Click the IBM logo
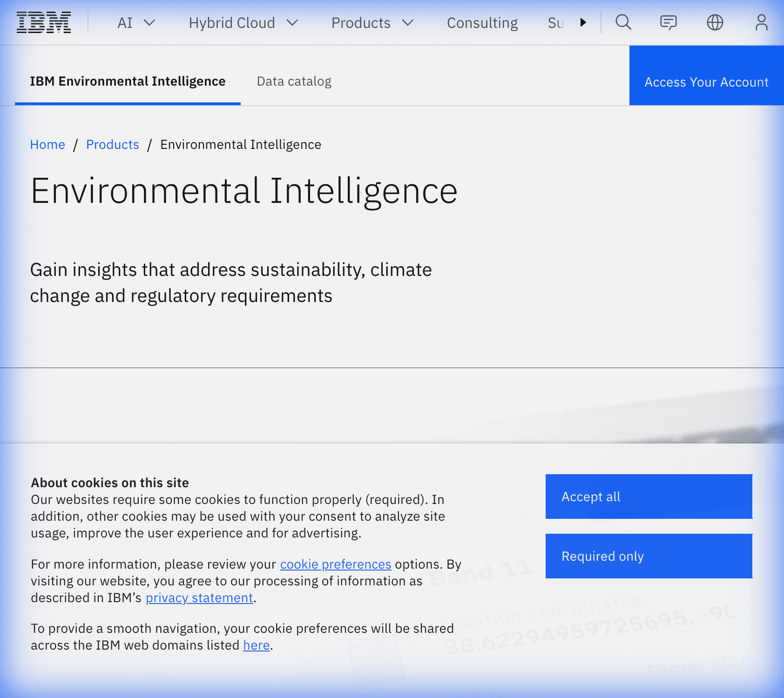The image size is (784, 698). pyautogui.click(x=43, y=22)
